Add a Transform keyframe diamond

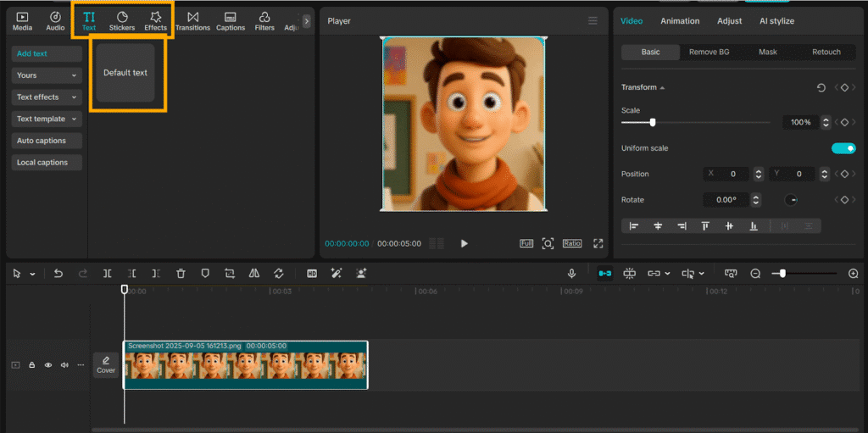(x=844, y=87)
